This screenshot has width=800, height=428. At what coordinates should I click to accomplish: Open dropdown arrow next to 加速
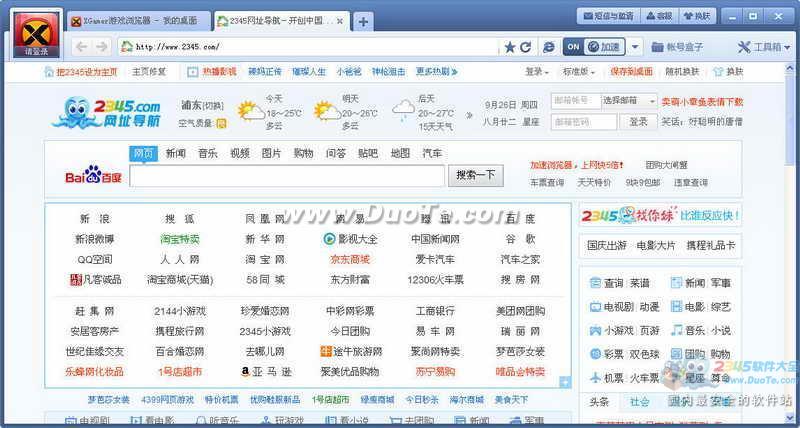[634, 47]
